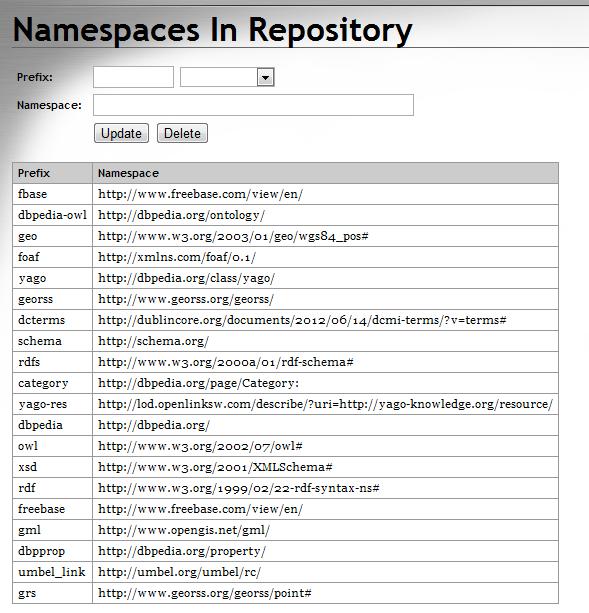
Task: Click the http://schema.org/ namespace
Action: (153, 341)
